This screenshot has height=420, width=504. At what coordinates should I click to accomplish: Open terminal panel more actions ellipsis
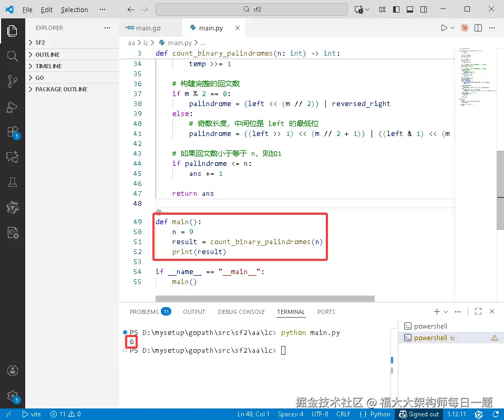tap(458, 311)
